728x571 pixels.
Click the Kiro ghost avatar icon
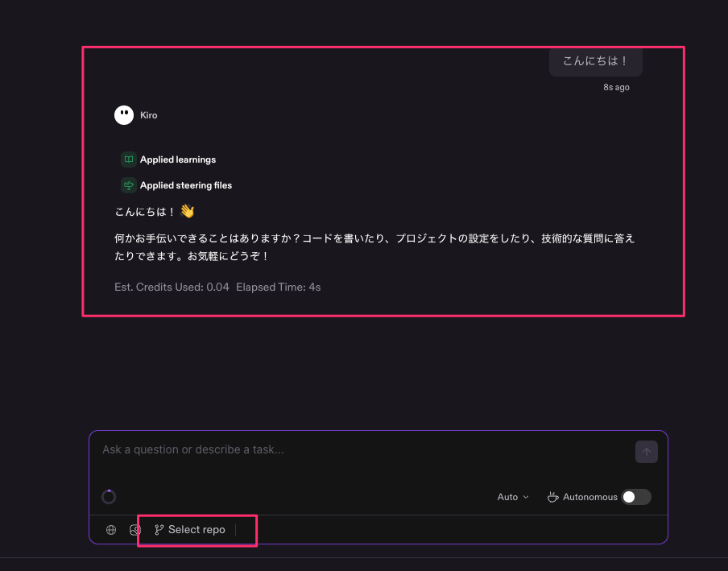pyautogui.click(x=124, y=115)
